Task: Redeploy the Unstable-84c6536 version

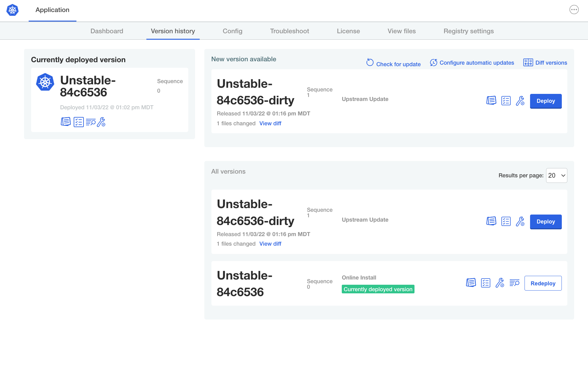Action: pos(543,283)
